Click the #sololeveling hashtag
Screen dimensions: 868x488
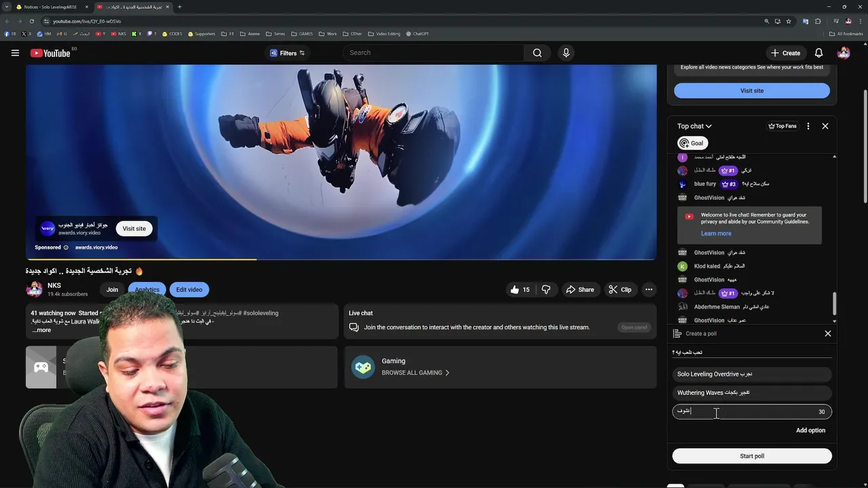260,313
